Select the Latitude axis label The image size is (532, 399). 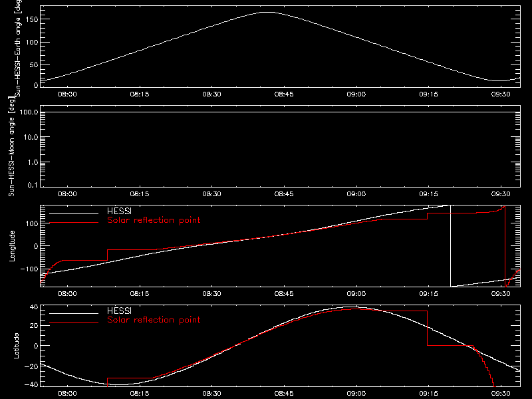point(16,346)
